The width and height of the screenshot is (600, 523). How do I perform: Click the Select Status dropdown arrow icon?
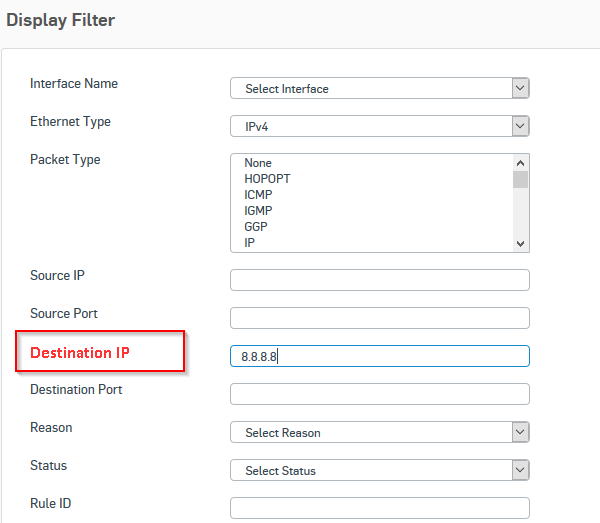point(520,470)
